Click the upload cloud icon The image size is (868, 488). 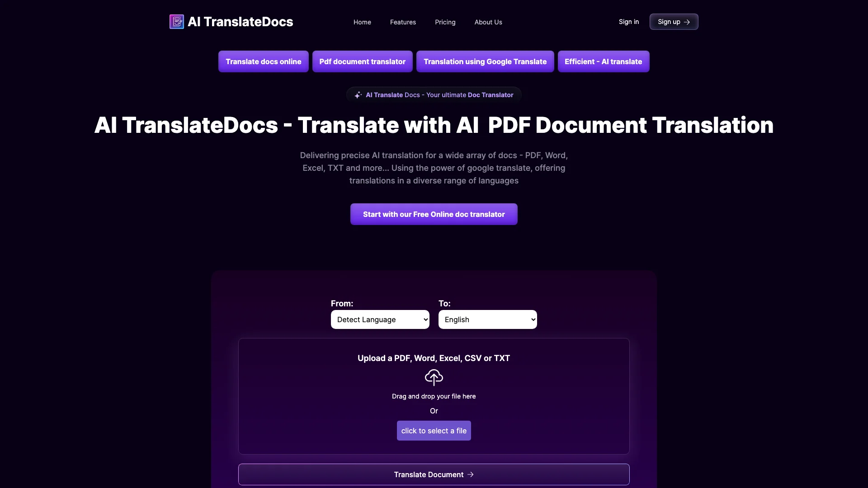pyautogui.click(x=434, y=377)
